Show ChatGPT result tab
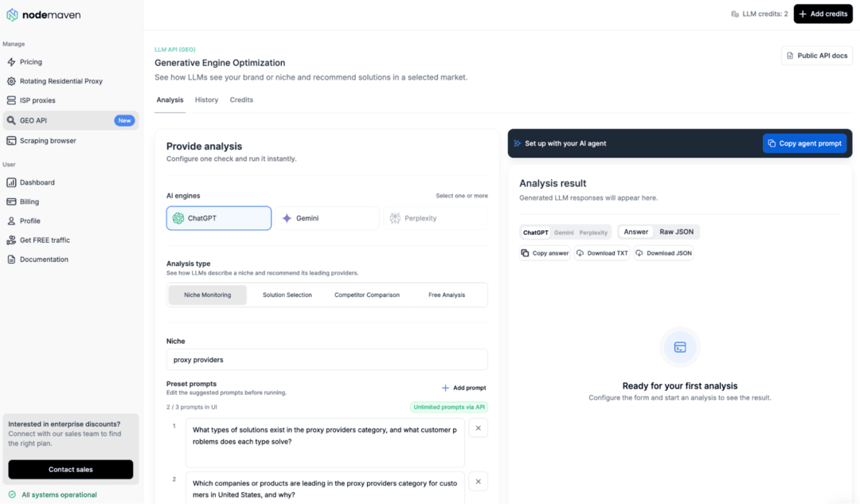 [535, 232]
